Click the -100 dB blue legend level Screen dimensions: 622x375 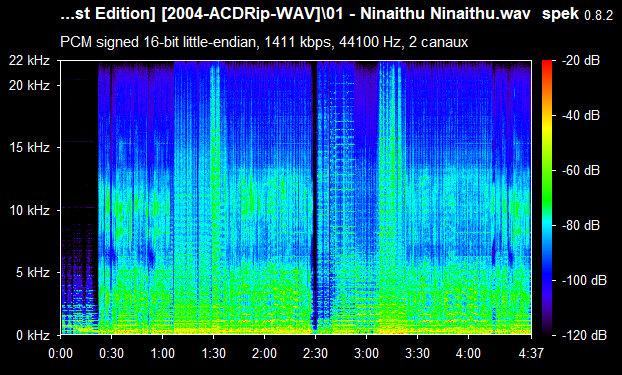point(584,281)
